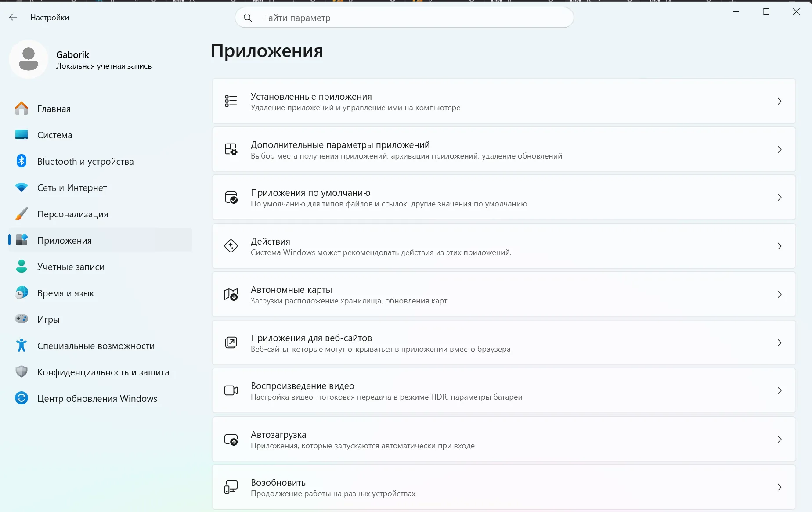
Task: Click the Автономные карты title text
Action: coord(291,290)
